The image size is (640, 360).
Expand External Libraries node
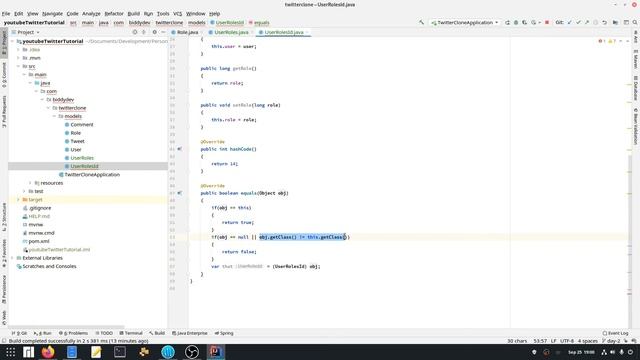[12, 258]
